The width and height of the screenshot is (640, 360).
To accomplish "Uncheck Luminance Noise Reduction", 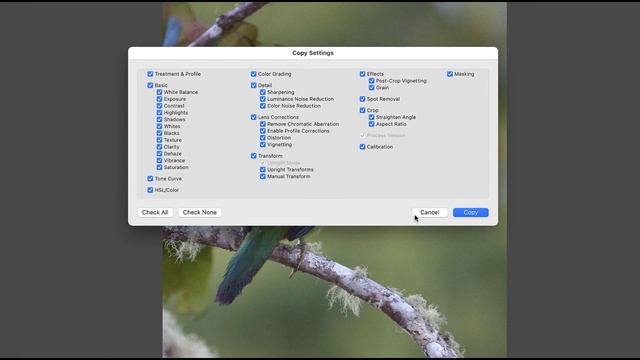I will point(262,99).
